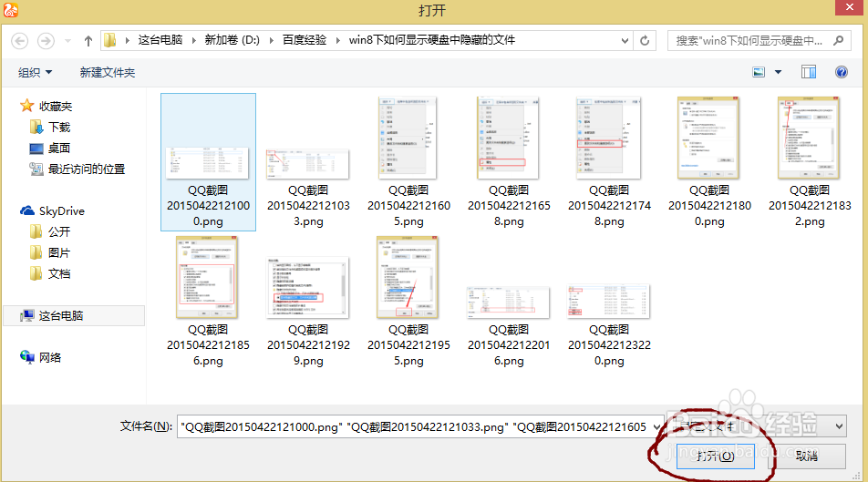Expand the chevron after 这台电脑 breadcrumb

pyautogui.click(x=193, y=40)
